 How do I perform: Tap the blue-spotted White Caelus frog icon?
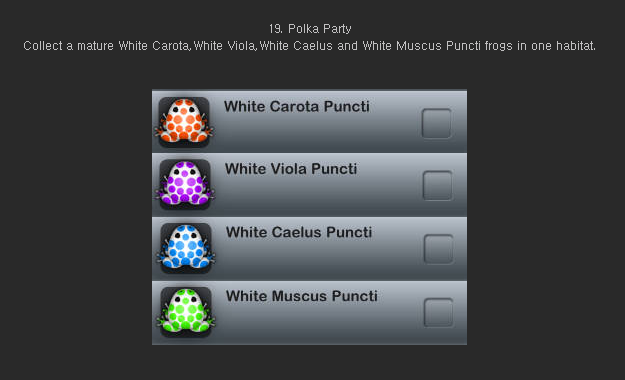(186, 248)
